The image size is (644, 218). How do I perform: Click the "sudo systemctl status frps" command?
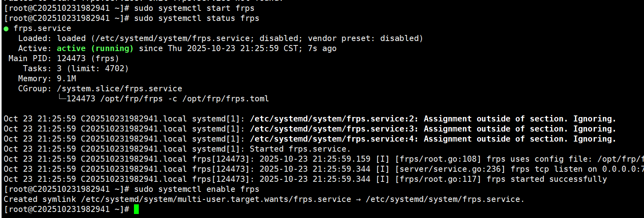pyautogui.click(x=196, y=18)
